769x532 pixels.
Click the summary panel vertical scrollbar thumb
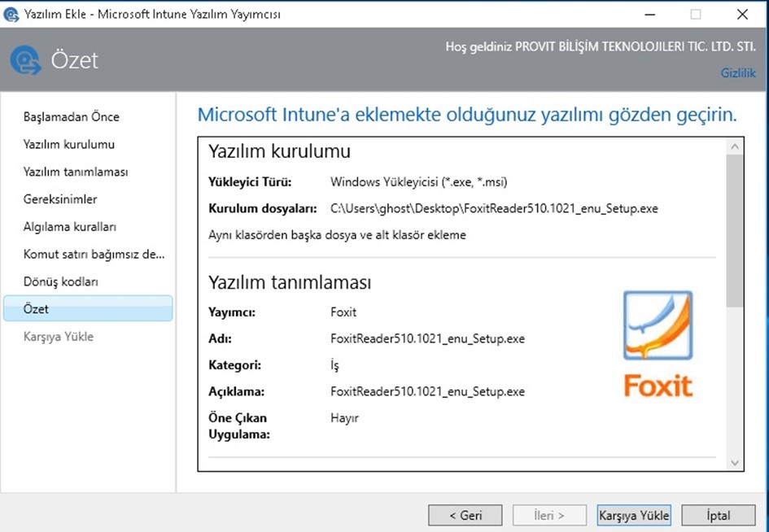734,230
